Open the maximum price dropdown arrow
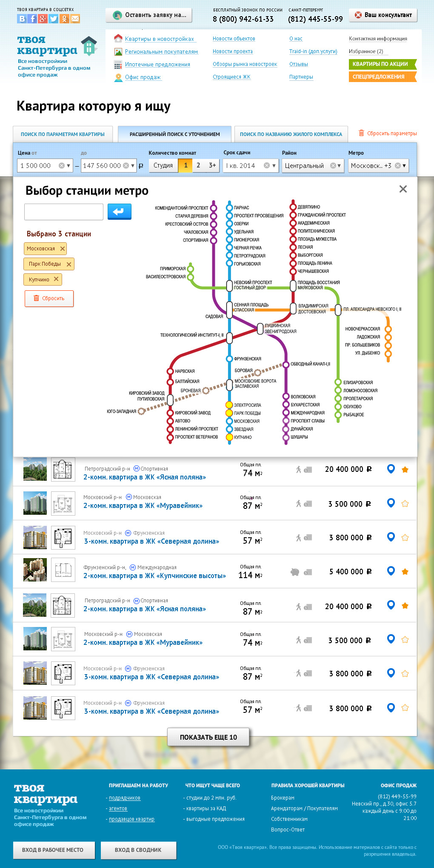 (x=133, y=165)
